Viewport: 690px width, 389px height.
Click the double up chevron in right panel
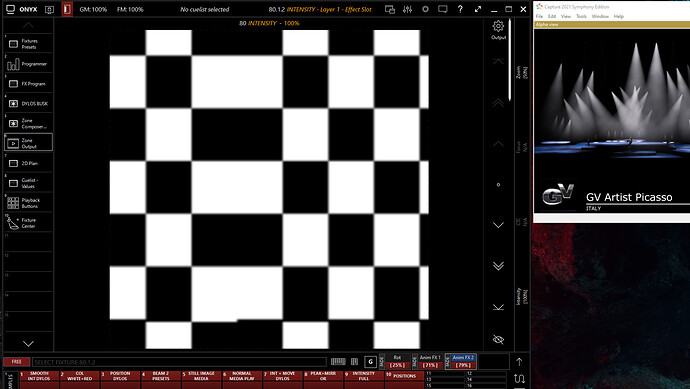(498, 103)
